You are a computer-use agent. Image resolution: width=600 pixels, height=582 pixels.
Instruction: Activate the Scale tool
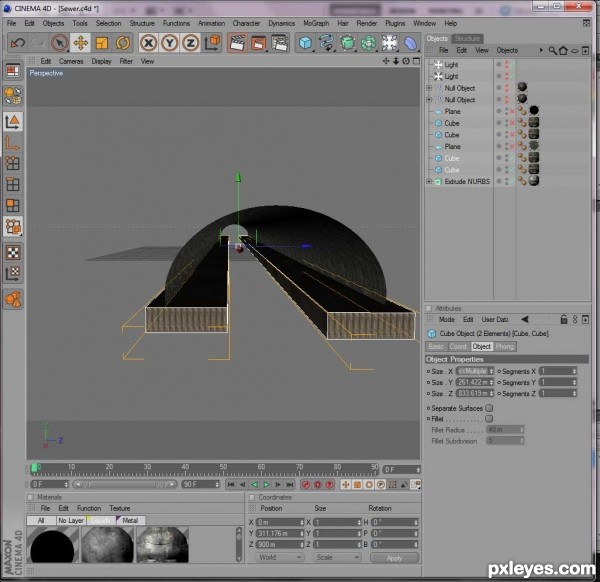click(x=101, y=43)
